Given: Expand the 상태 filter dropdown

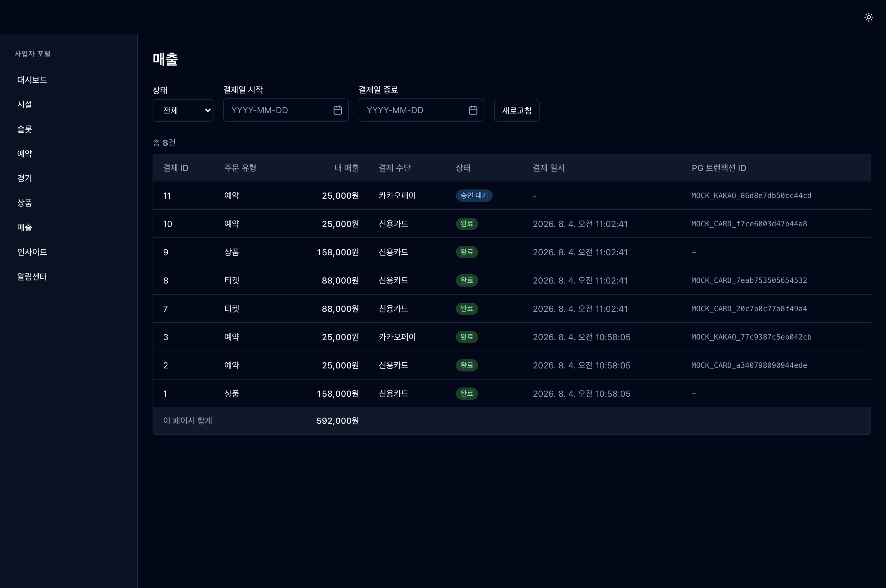Looking at the screenshot, I should click(183, 110).
